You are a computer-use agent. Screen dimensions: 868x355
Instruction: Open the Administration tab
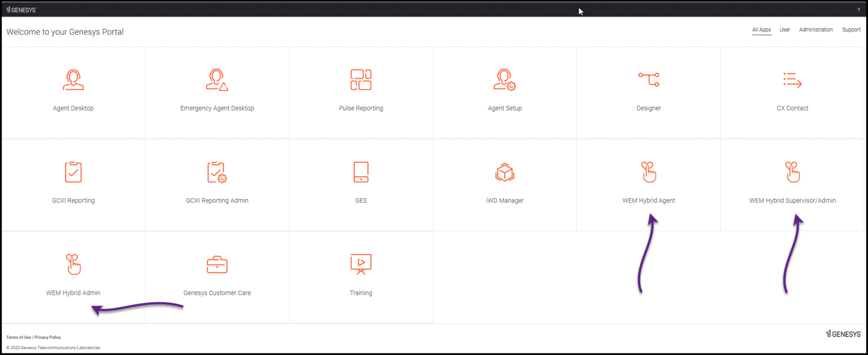pos(816,30)
